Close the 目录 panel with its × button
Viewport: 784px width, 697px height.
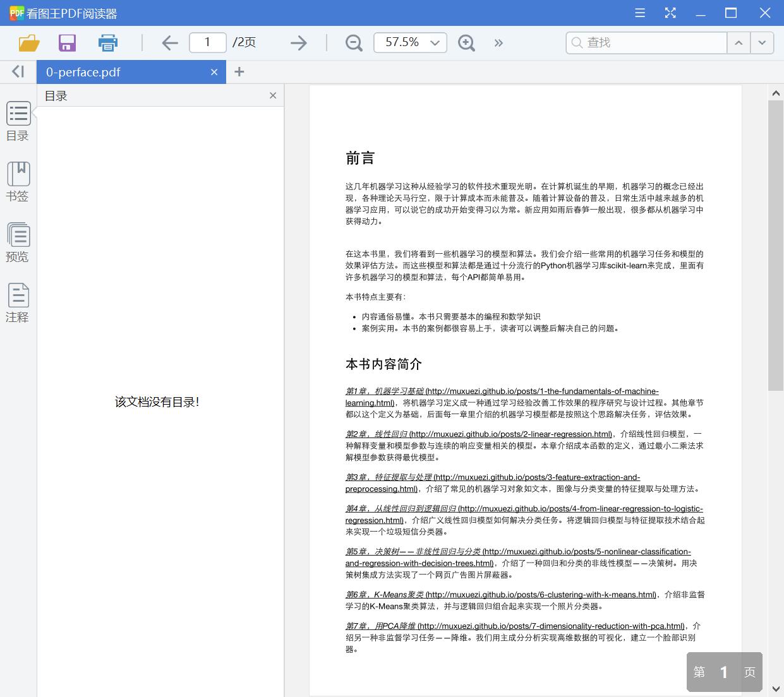[273, 95]
